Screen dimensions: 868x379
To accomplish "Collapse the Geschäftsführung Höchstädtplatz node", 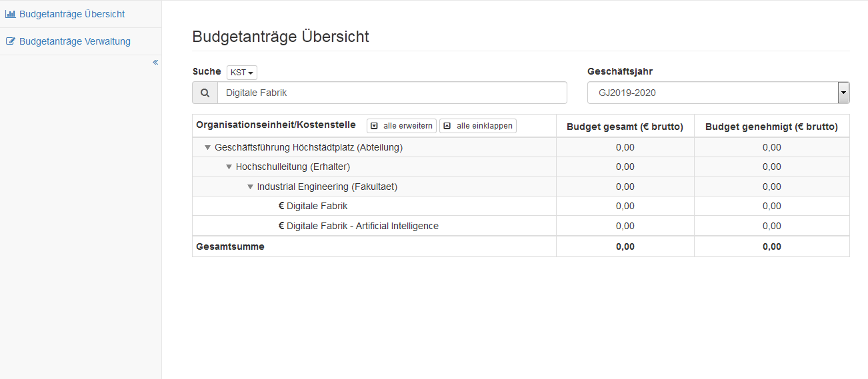I will (x=208, y=148).
